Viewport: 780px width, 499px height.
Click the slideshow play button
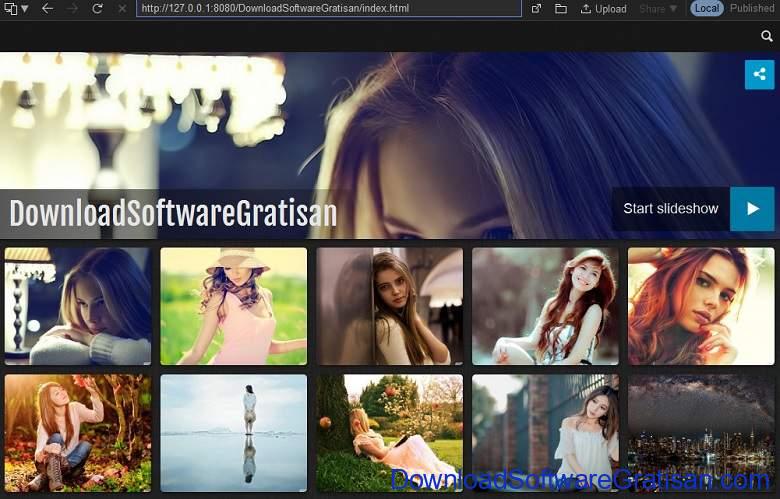(752, 209)
